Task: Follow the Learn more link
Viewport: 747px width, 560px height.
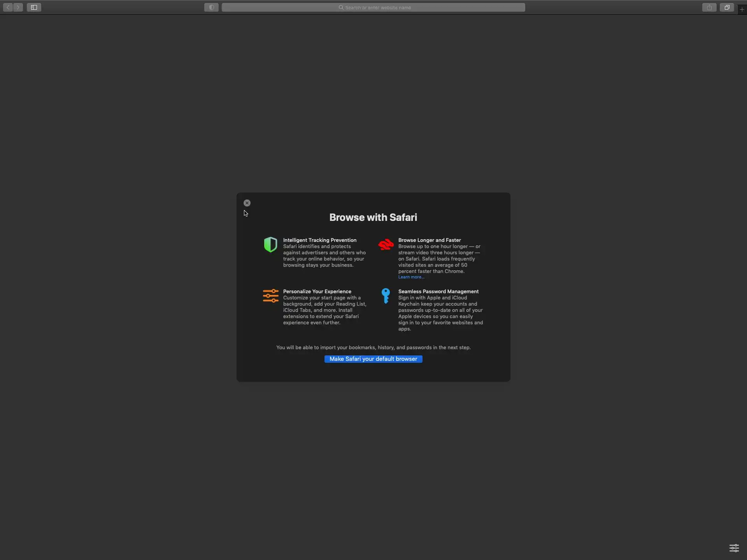Action: point(411,277)
